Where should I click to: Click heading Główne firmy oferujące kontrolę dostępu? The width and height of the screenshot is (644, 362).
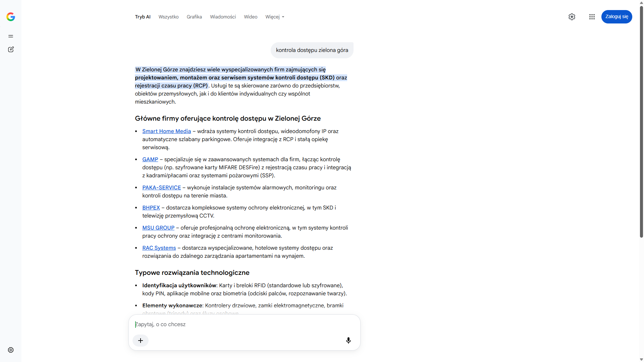point(228,119)
